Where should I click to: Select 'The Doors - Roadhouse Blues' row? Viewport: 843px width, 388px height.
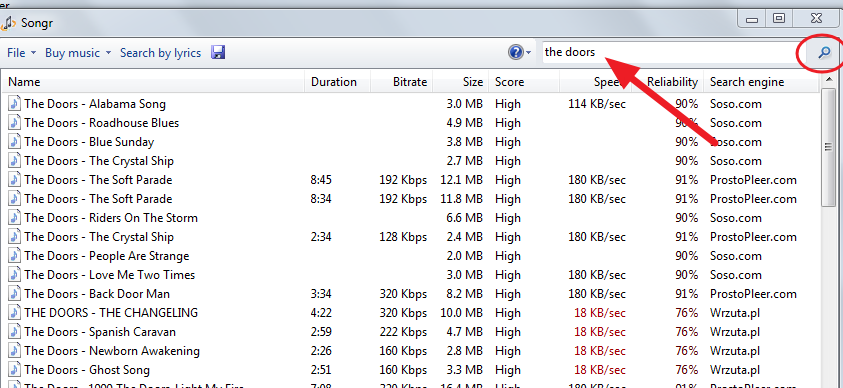pos(411,123)
